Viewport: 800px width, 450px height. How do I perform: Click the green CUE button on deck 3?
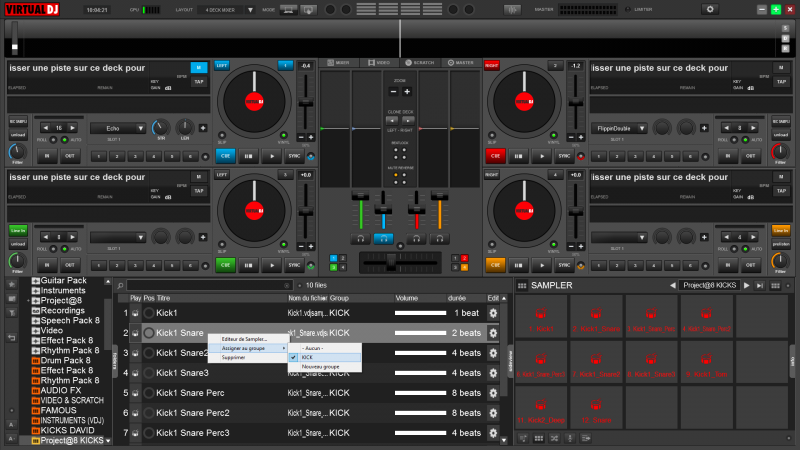pos(226,265)
